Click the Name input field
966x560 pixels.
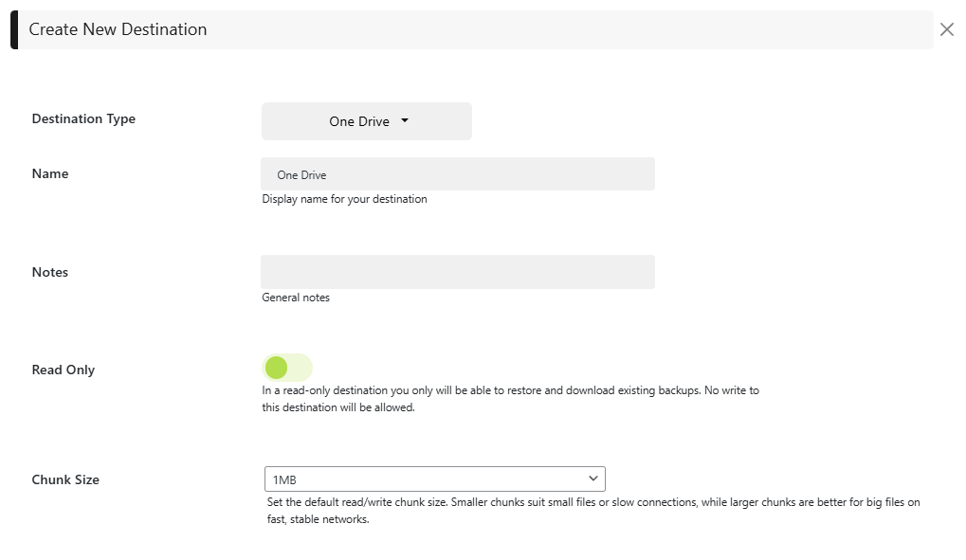[x=457, y=174]
